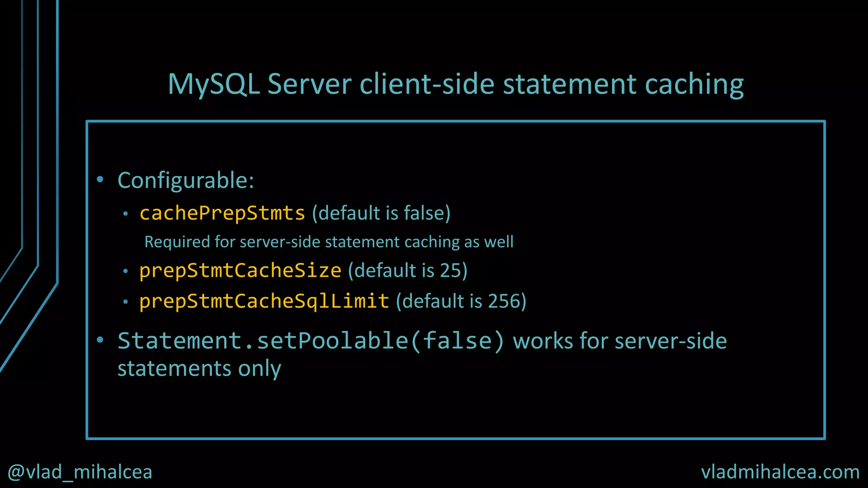Click '(default is false)' text
Screen dimensions: 868x488
381,213
